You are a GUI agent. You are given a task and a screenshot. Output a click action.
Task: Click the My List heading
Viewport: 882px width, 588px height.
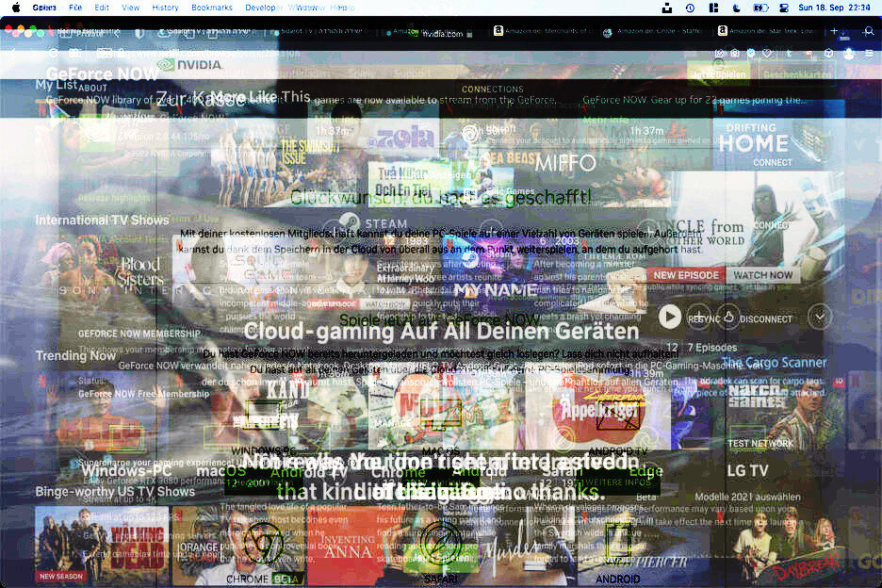(x=57, y=85)
